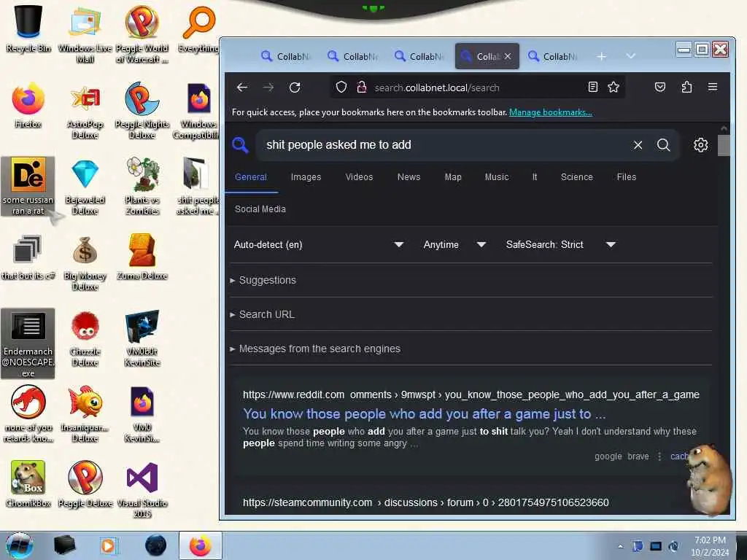Change SafeSearch: Strict dropdown
Image resolution: width=747 pixels, height=560 pixels.
(561, 245)
